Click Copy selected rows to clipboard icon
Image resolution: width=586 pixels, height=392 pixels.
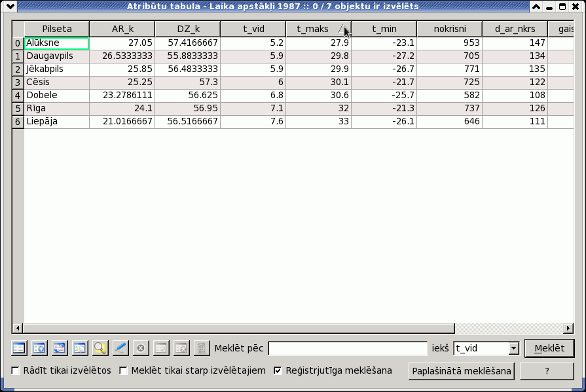pyautogui.click(x=80, y=348)
